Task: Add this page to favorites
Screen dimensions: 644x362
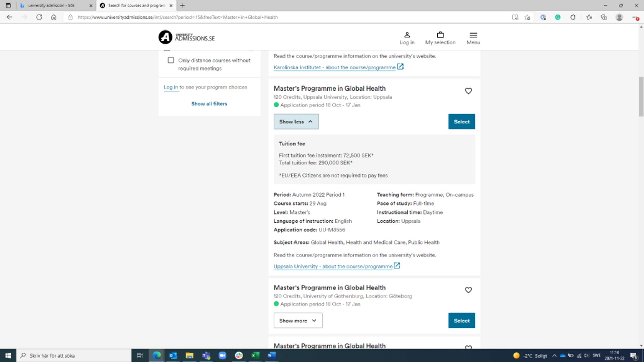Action: [x=527, y=17]
